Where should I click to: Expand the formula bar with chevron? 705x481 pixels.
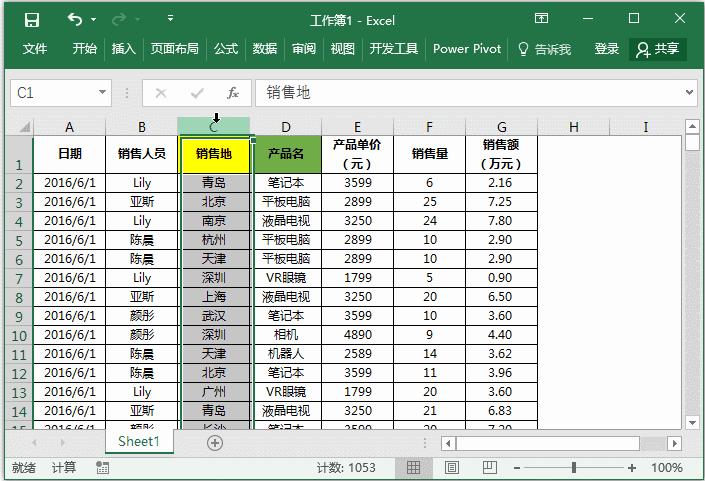[x=689, y=93]
